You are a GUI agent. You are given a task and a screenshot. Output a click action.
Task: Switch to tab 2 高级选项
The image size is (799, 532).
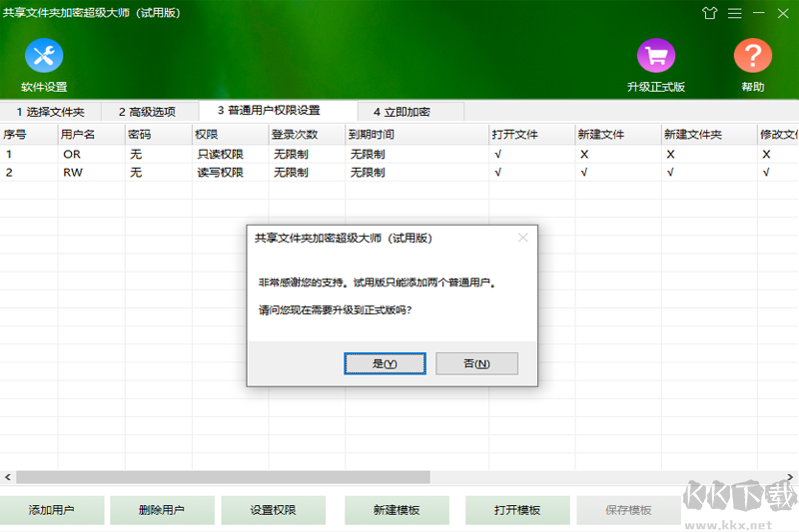point(147,112)
